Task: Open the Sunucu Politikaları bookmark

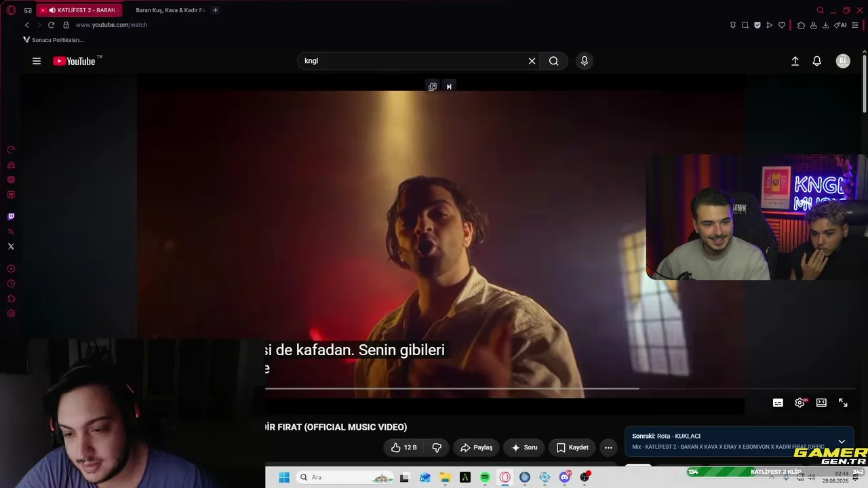Action: coord(54,40)
